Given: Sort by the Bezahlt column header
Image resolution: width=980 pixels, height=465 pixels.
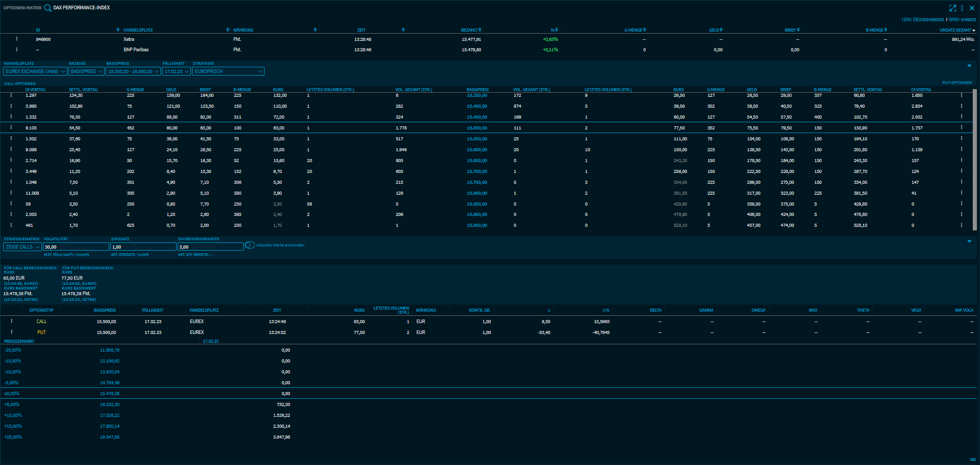Looking at the screenshot, I should (471, 30).
